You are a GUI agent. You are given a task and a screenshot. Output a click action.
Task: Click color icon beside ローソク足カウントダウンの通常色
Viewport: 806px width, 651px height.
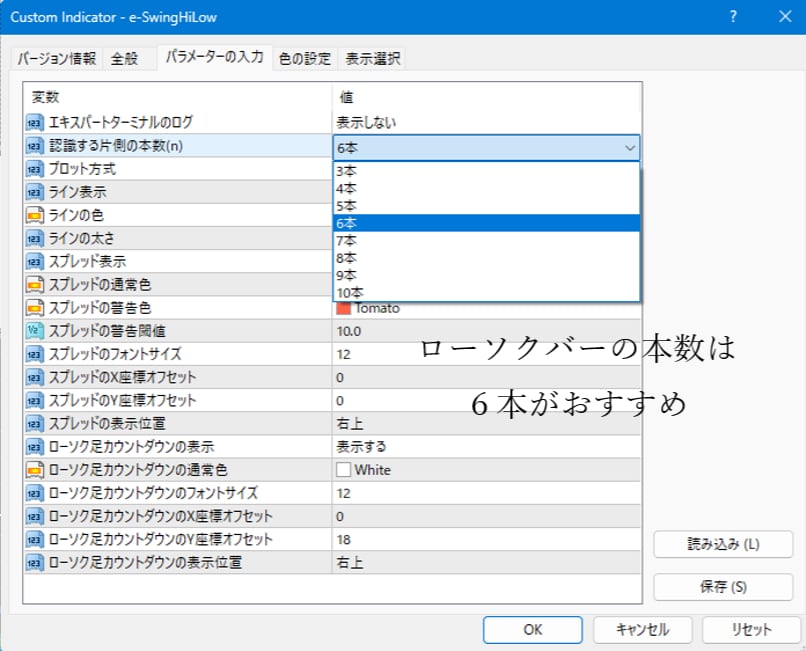34,470
